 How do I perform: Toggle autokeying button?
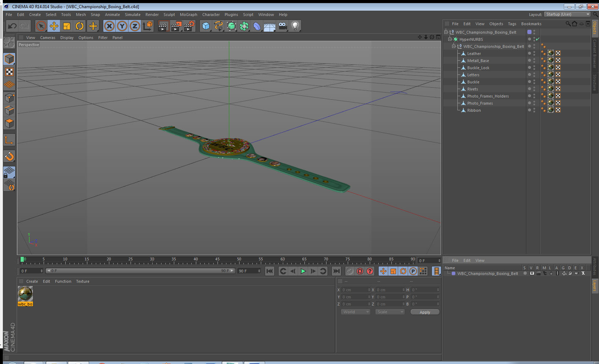point(360,271)
